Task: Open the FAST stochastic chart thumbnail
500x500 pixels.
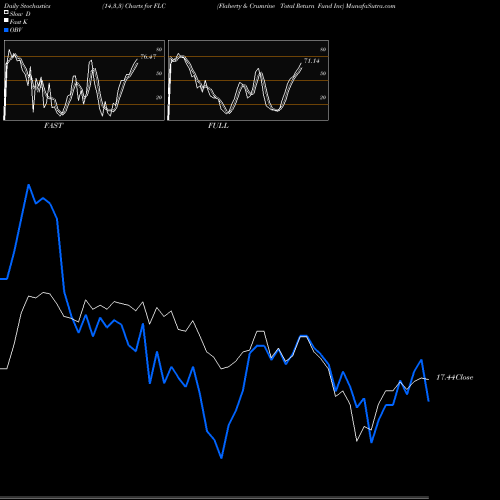Action: coord(84,80)
